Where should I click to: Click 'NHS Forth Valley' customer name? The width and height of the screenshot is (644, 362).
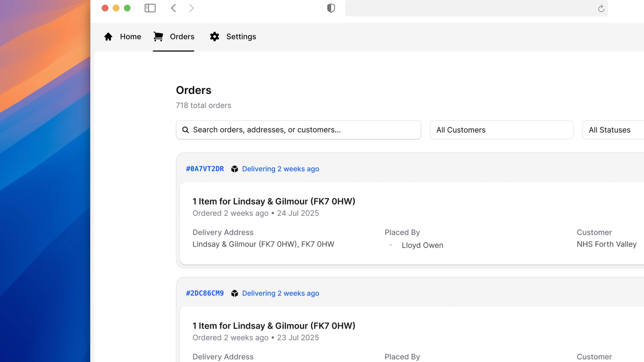pyautogui.click(x=607, y=244)
